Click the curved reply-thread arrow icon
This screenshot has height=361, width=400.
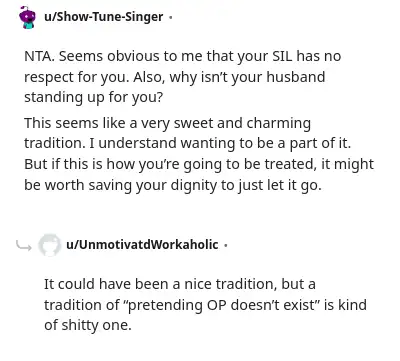click(24, 246)
